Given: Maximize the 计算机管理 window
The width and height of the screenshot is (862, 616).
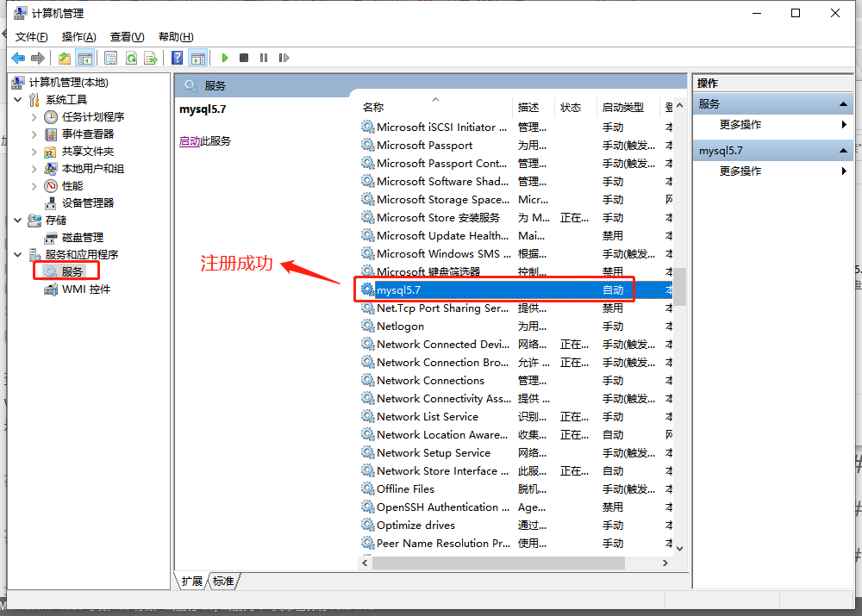Looking at the screenshot, I should point(796,13).
